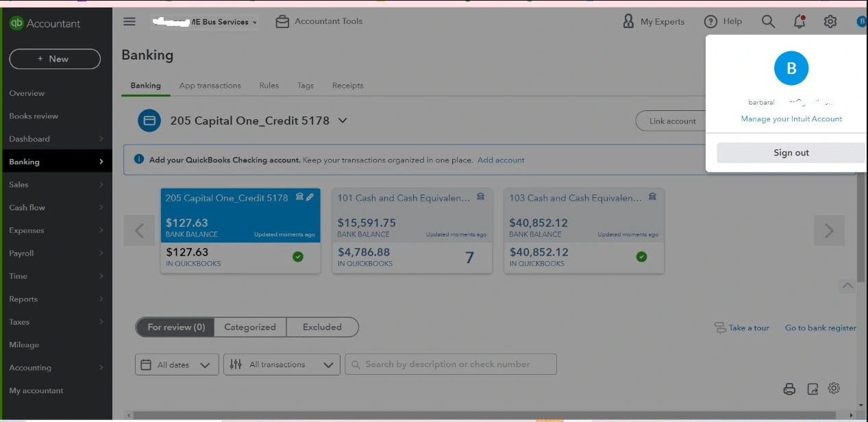Open the Help panel
This screenshot has width=868, height=422.
coord(723,21)
